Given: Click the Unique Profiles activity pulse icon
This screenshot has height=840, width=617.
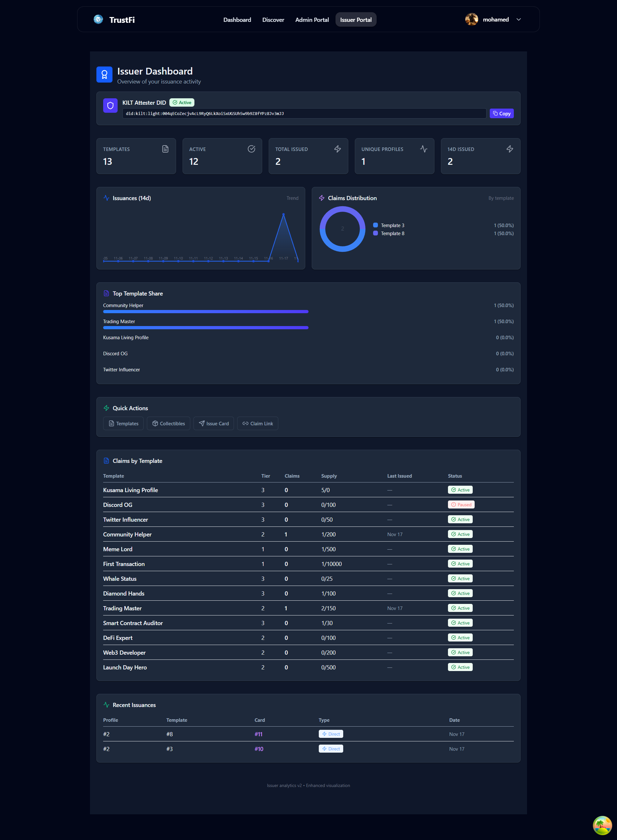Looking at the screenshot, I should click(x=423, y=149).
